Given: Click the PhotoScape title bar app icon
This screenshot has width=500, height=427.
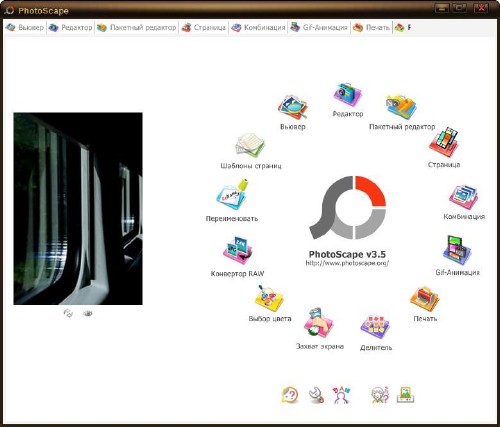Looking at the screenshot, I should pyautogui.click(x=9, y=10).
